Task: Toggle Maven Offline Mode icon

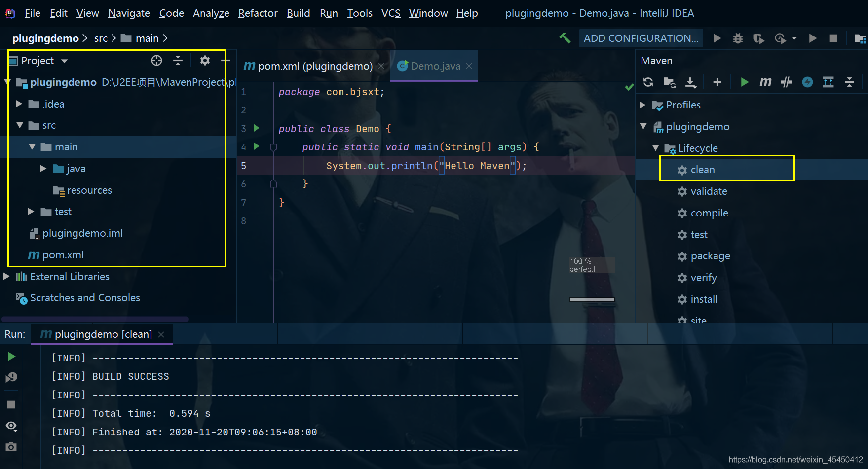Action: point(786,82)
